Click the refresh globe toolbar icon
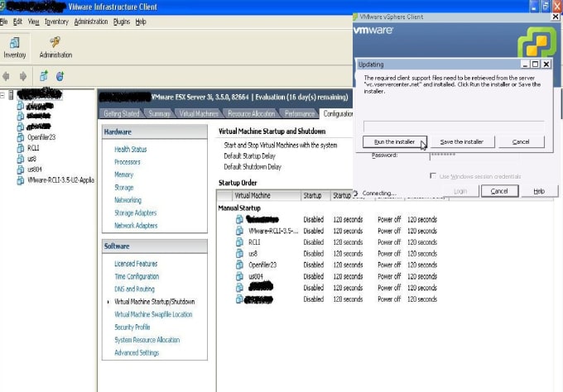This screenshot has width=563, height=392. click(60, 76)
